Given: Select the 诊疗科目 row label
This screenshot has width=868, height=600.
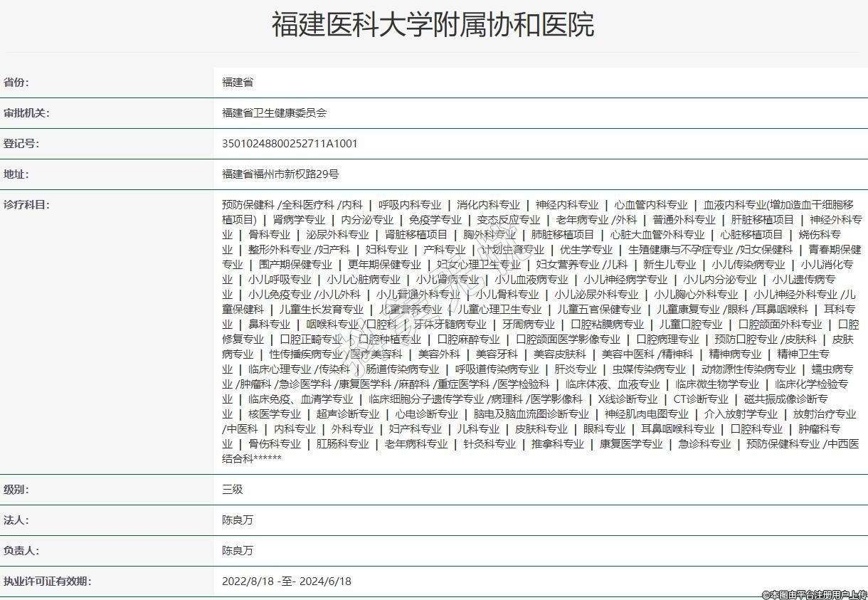Looking at the screenshot, I should click(26, 205).
